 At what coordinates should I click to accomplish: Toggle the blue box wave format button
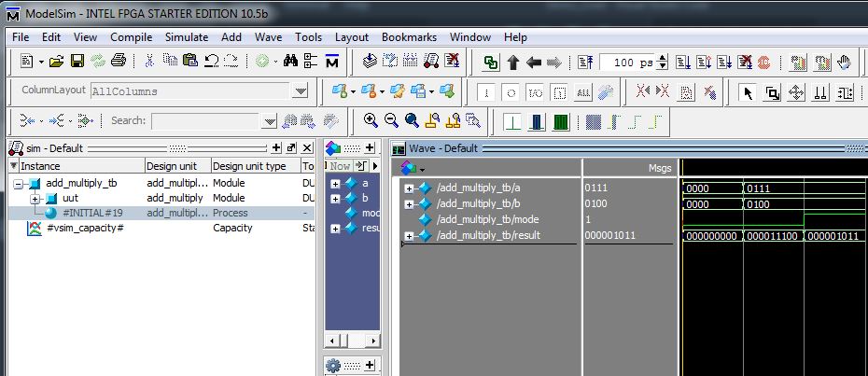(x=537, y=121)
